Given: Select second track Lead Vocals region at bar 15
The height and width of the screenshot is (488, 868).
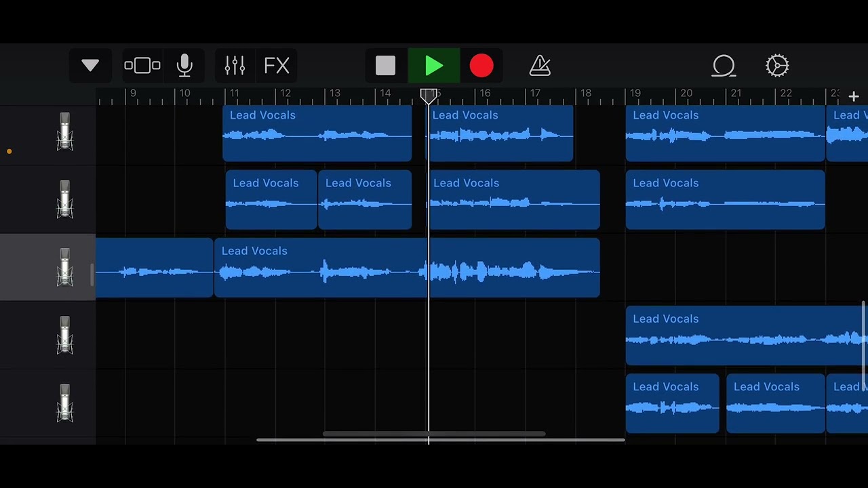Looking at the screenshot, I should (514, 200).
